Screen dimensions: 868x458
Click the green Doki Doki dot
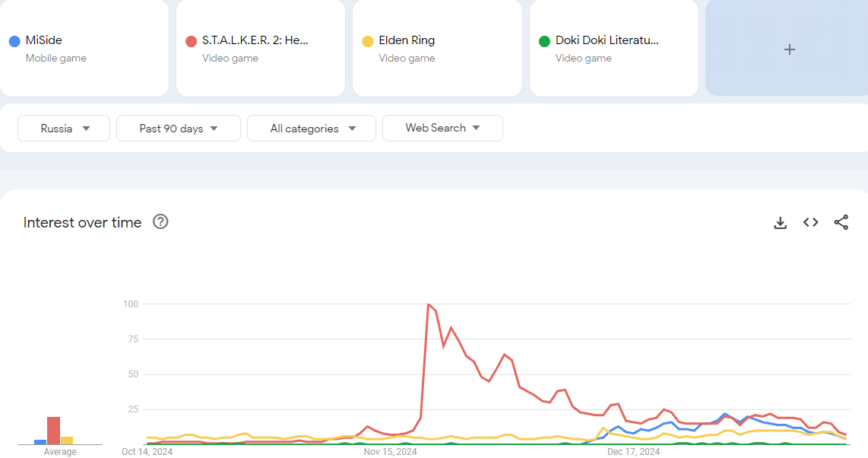544,41
